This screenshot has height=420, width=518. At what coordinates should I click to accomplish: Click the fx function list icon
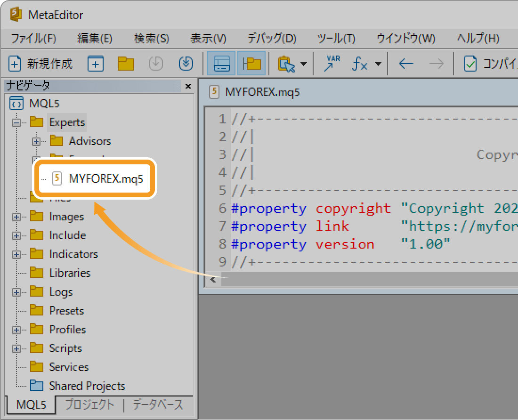[x=360, y=64]
